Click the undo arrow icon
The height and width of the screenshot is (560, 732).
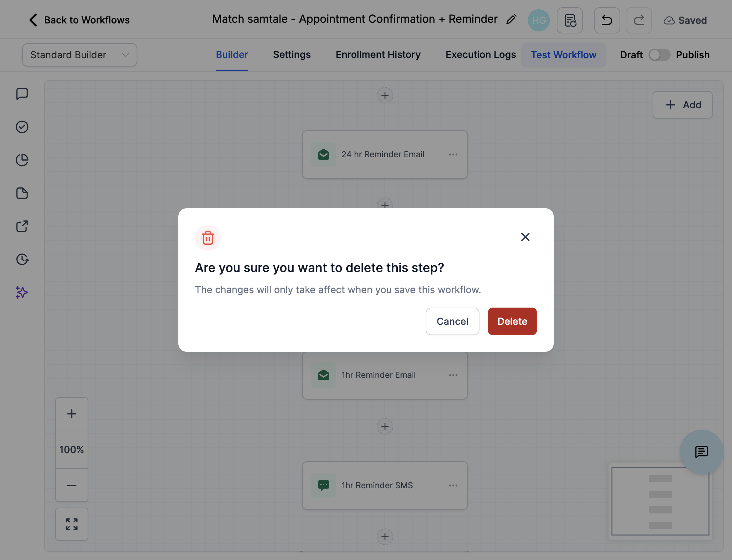[607, 20]
